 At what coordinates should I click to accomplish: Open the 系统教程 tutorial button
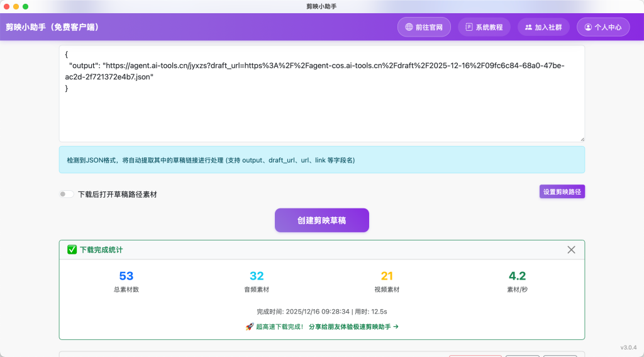484,27
